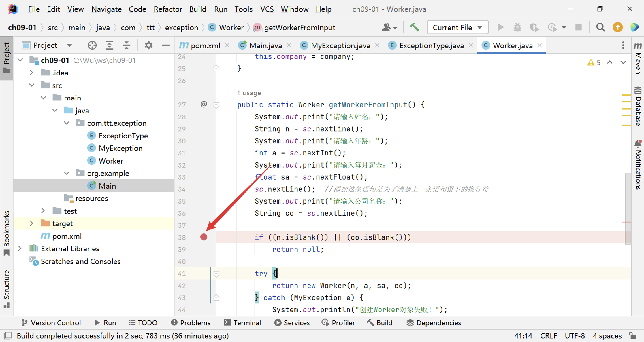Open the Terminal tool window
The width and height of the screenshot is (644, 342).
243,323
